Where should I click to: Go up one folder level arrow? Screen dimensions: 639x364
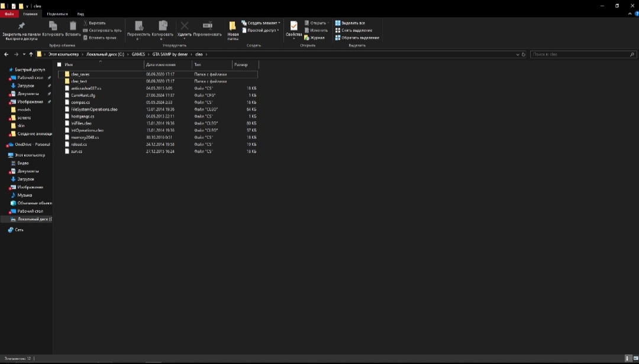click(31, 54)
